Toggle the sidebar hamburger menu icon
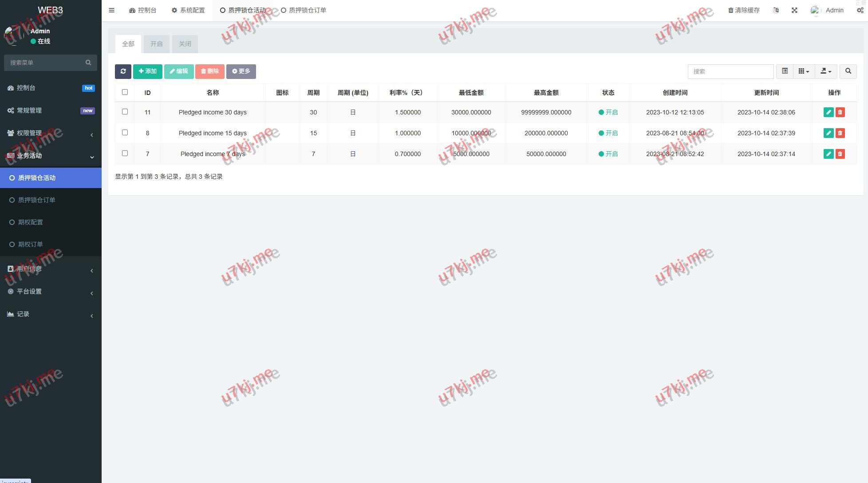Screen dimensions: 868x483 click(112, 10)
